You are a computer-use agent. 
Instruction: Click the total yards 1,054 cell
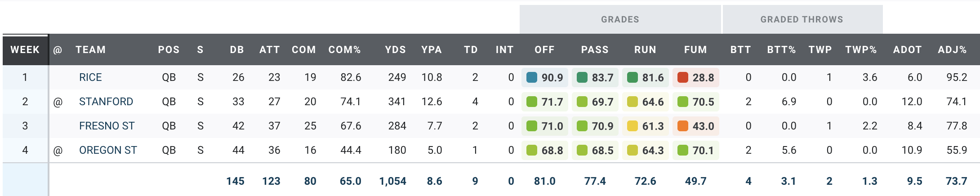pos(392,181)
